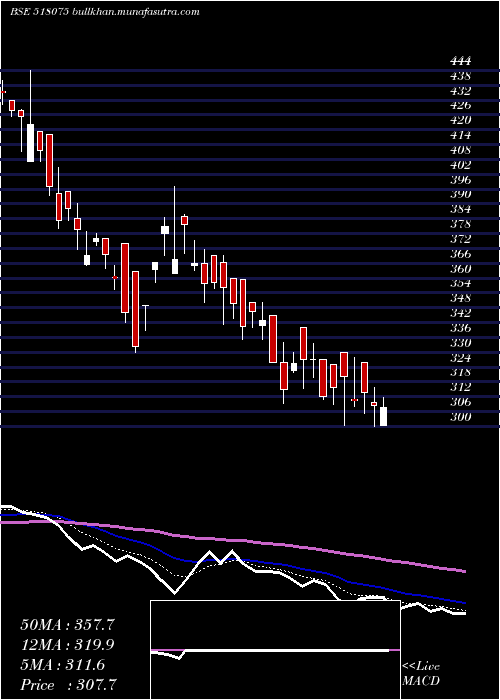Click the 438 price axis label
Screen dimensions: 500x700
(460, 75)
